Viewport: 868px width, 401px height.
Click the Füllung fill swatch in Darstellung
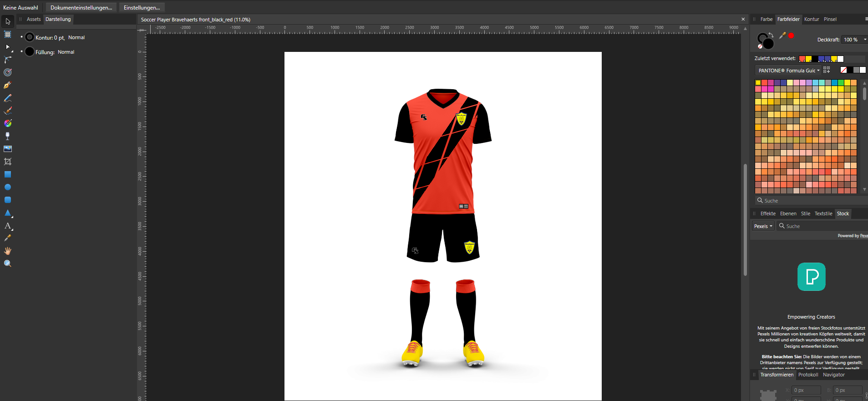tap(30, 52)
